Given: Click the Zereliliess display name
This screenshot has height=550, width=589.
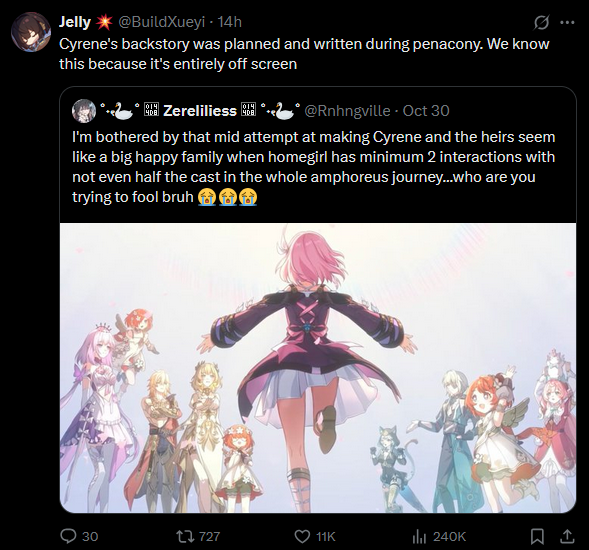Looking at the screenshot, I should 200,111.
